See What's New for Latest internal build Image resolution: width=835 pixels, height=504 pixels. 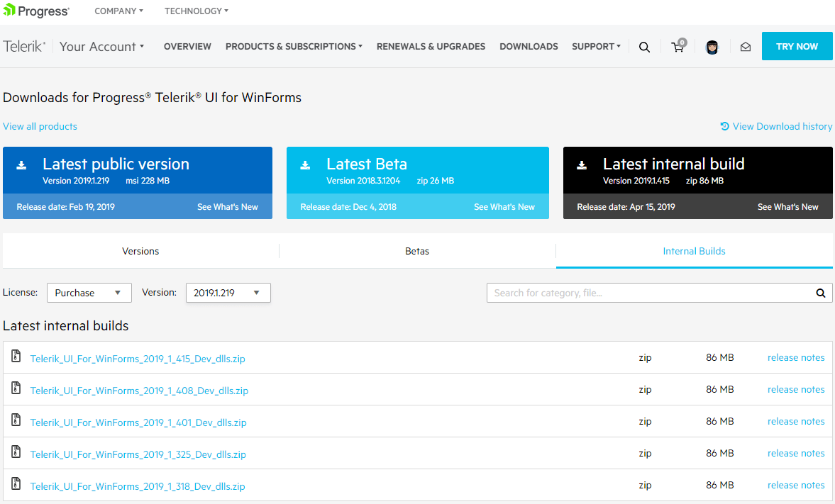[788, 206]
